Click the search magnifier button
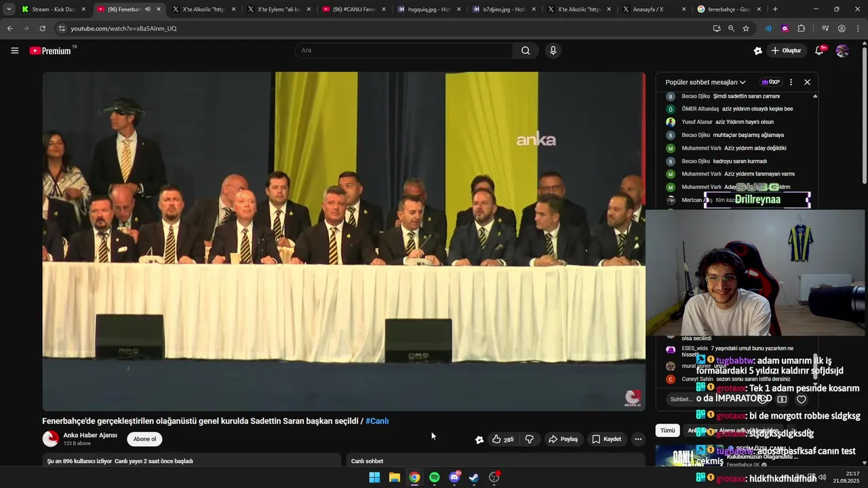The height and width of the screenshot is (488, 868). click(x=526, y=50)
